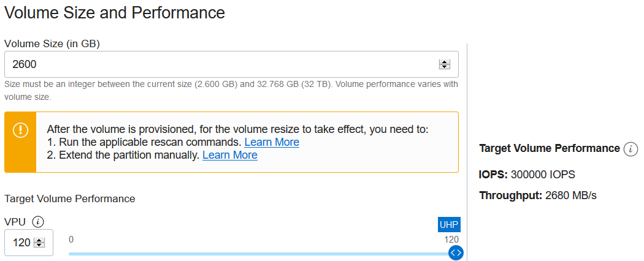This screenshot has height=261, width=644.
Task: Click the orange warning exclamation icon
Action: coord(20,130)
